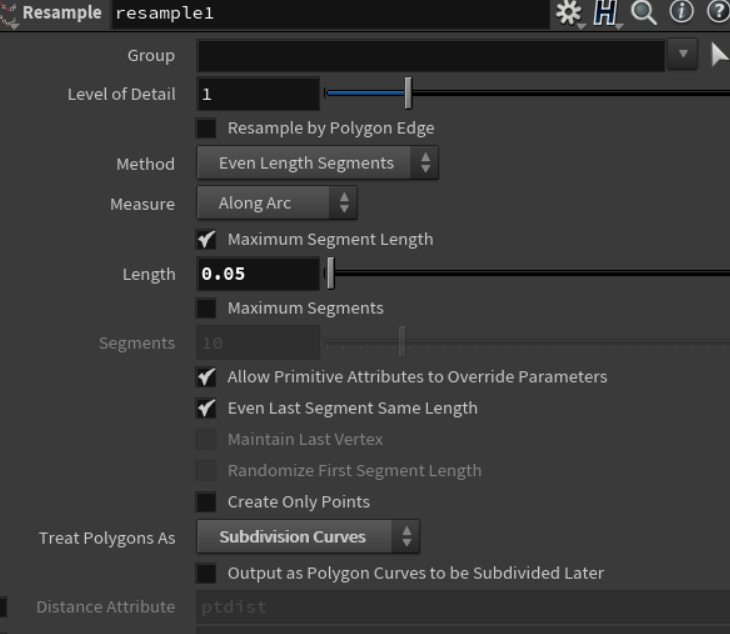Disable the Maximum Segment Length checkbox
This screenshot has width=730, height=634.
point(206,239)
